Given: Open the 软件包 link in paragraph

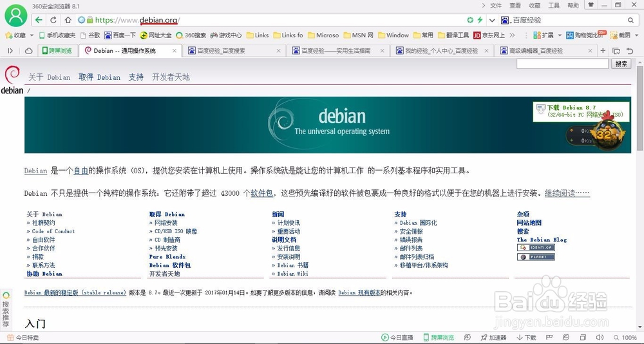Looking at the screenshot, I should 261,193.
